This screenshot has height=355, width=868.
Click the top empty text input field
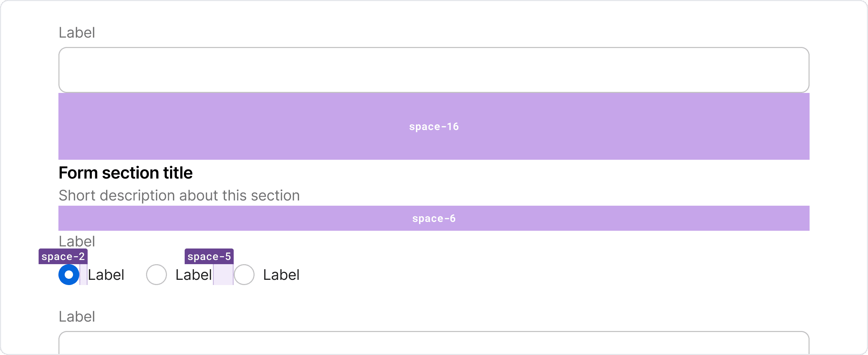click(x=434, y=70)
